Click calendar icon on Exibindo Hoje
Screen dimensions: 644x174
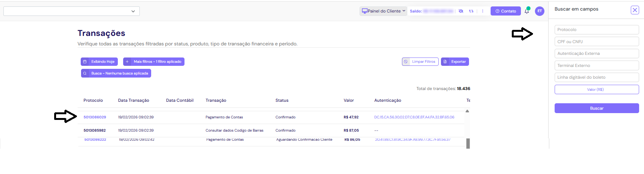click(x=85, y=62)
